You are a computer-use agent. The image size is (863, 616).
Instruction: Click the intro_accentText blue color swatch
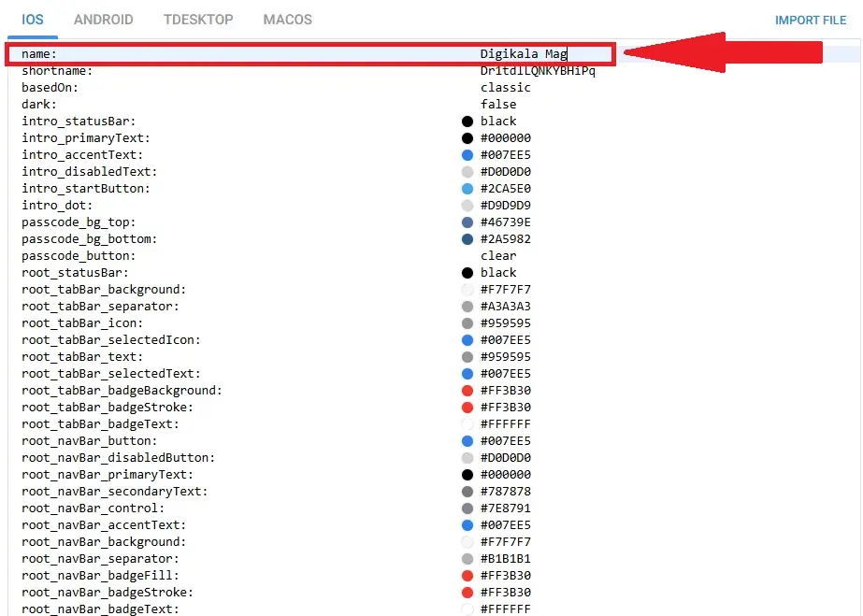click(467, 155)
